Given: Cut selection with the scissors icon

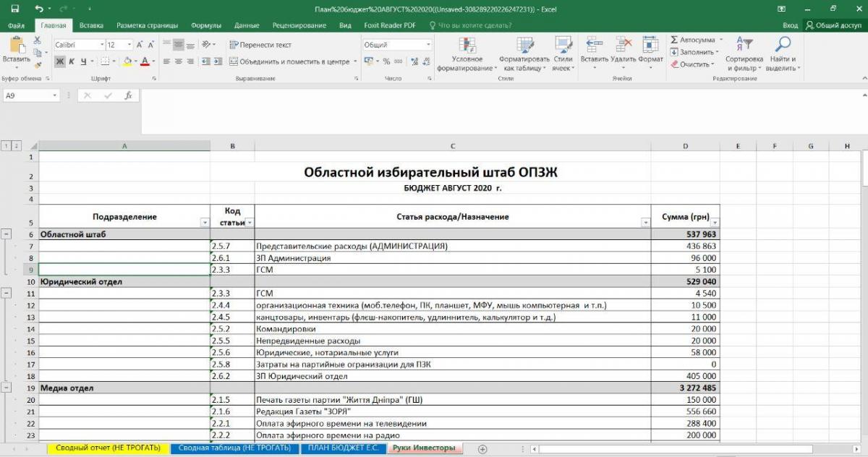Looking at the screenshot, I should 37,40.
